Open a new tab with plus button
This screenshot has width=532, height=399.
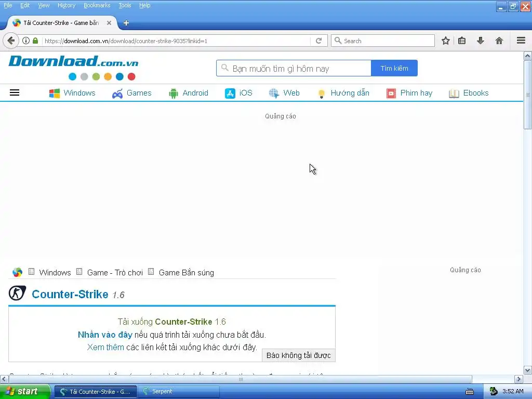[x=126, y=23]
